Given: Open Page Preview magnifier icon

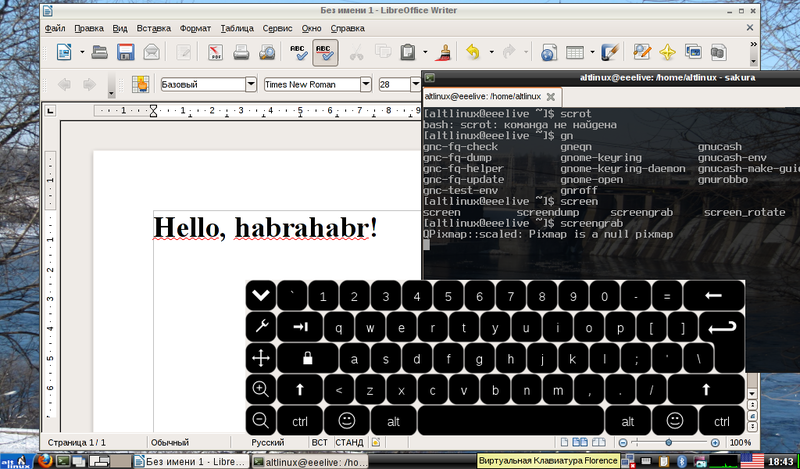Looking at the screenshot, I should (266, 52).
